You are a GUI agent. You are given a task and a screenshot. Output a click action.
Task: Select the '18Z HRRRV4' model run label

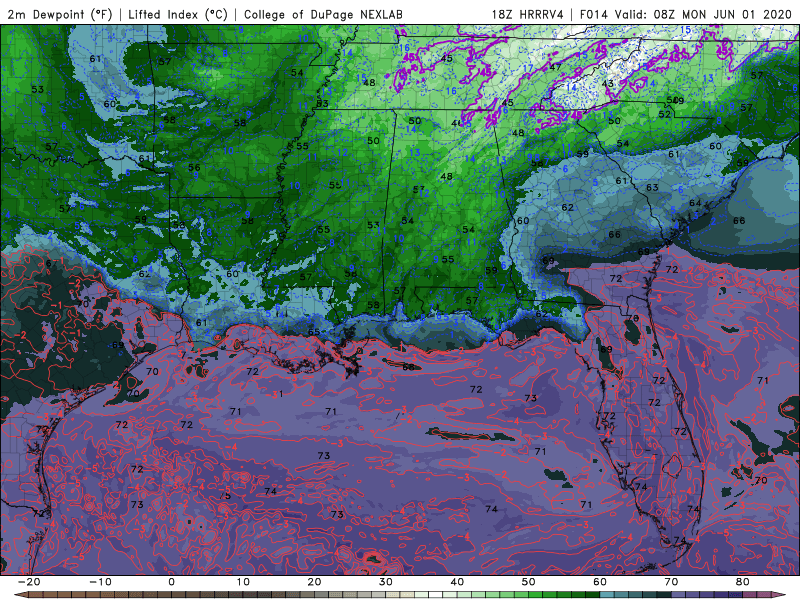pyautogui.click(x=528, y=14)
